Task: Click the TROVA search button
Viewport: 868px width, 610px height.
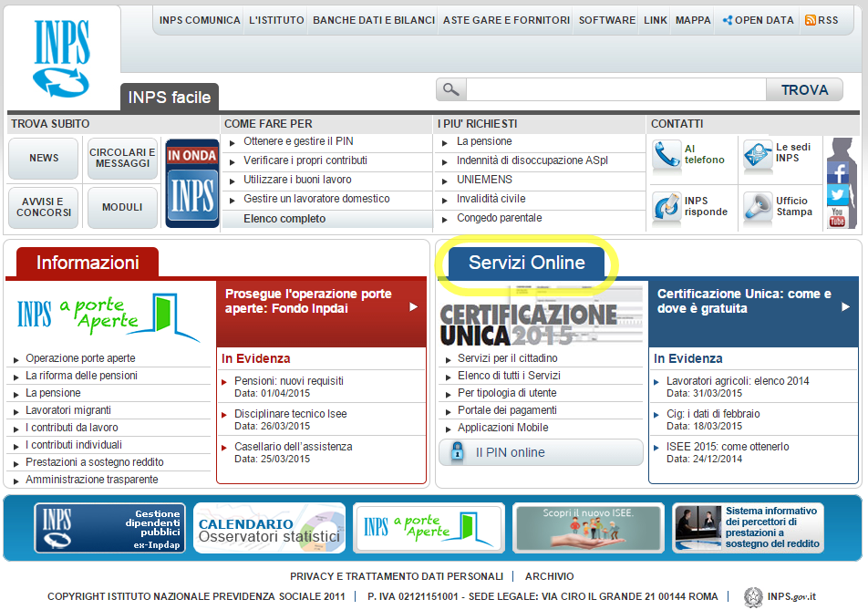Action: 804,89
